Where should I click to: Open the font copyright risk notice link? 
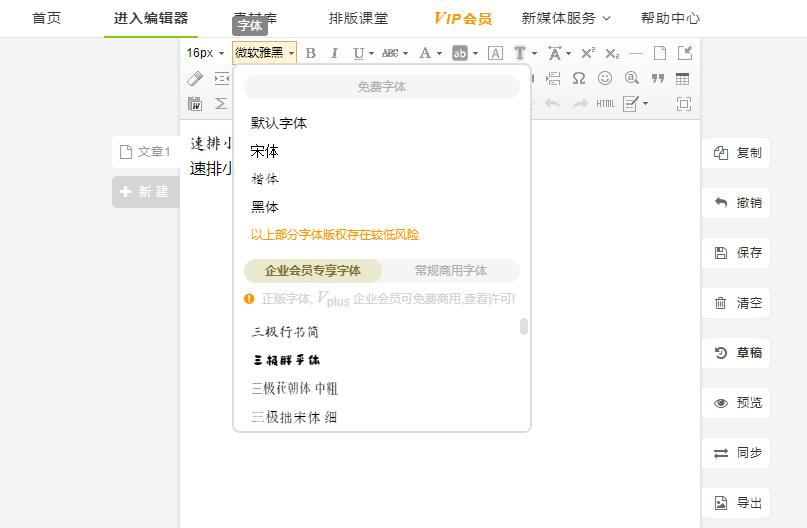(335, 235)
